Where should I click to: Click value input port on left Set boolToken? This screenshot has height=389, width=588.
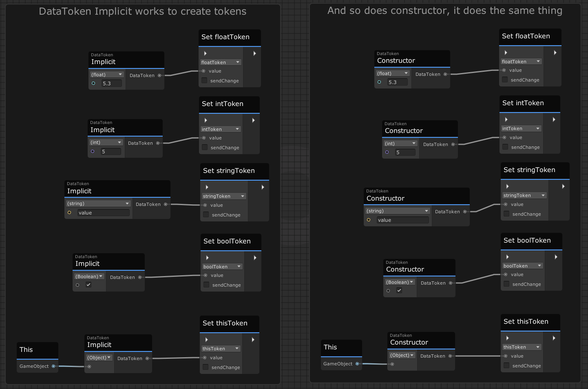pyautogui.click(x=206, y=275)
